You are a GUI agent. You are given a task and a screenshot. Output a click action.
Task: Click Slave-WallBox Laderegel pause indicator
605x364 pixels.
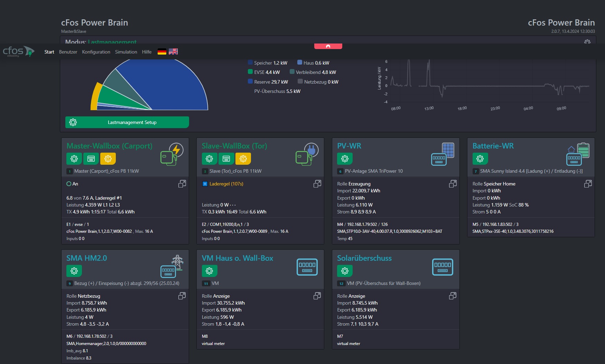click(205, 184)
